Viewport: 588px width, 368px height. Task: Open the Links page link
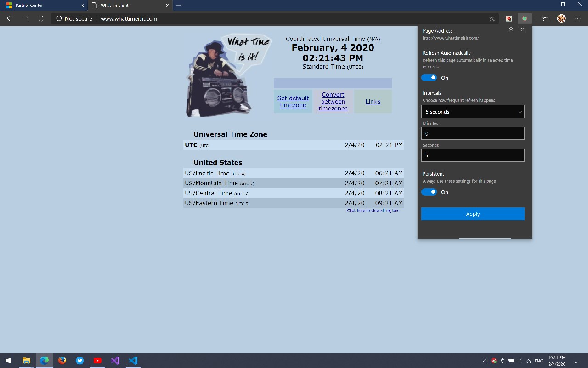pos(373,102)
